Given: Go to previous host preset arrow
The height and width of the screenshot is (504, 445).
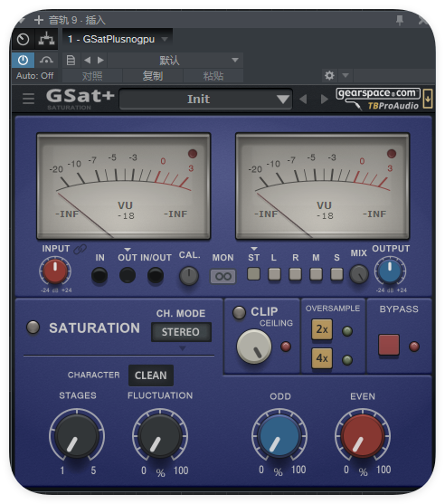Looking at the screenshot, I should click(87, 60).
